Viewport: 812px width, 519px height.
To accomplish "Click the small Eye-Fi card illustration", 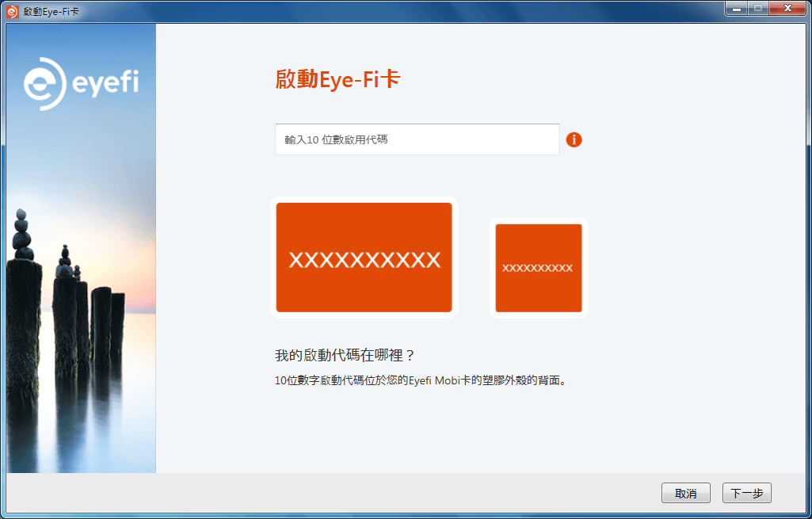I will coord(538,267).
